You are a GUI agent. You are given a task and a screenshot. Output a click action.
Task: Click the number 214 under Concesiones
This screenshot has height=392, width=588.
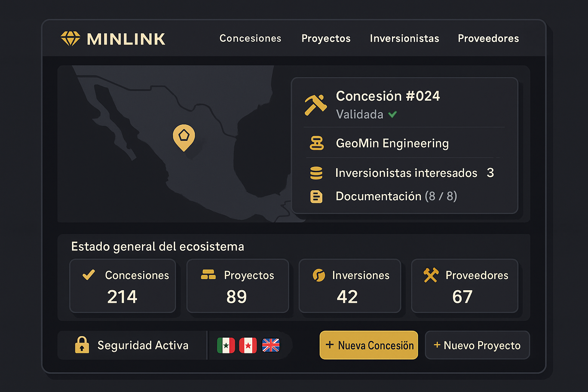(x=122, y=297)
